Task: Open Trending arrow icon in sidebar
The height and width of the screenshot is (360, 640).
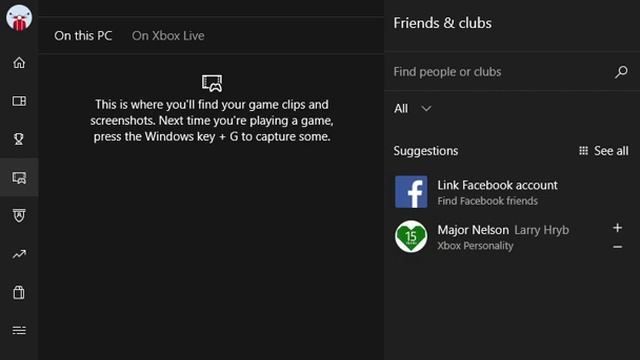Action: click(x=19, y=254)
